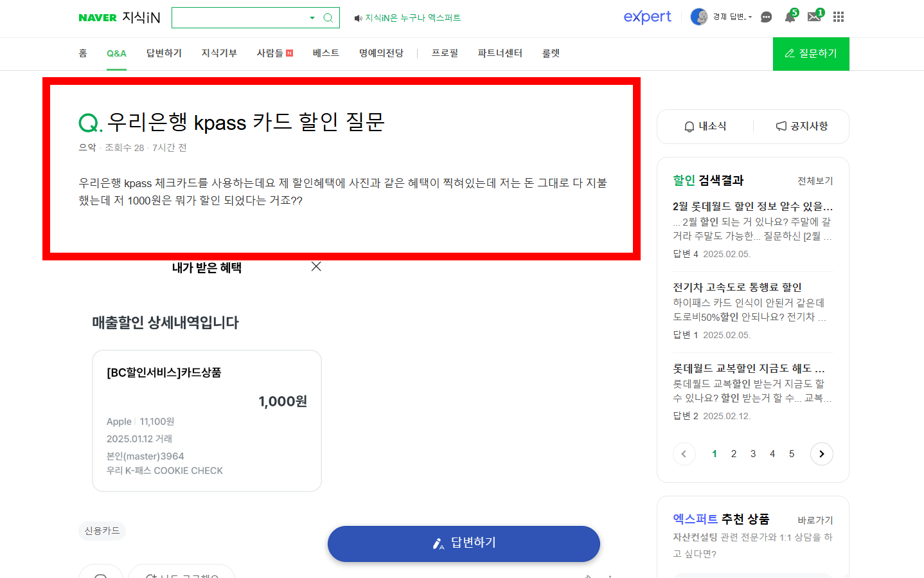Click the author name 으악
The height and width of the screenshot is (578, 924).
(87, 147)
